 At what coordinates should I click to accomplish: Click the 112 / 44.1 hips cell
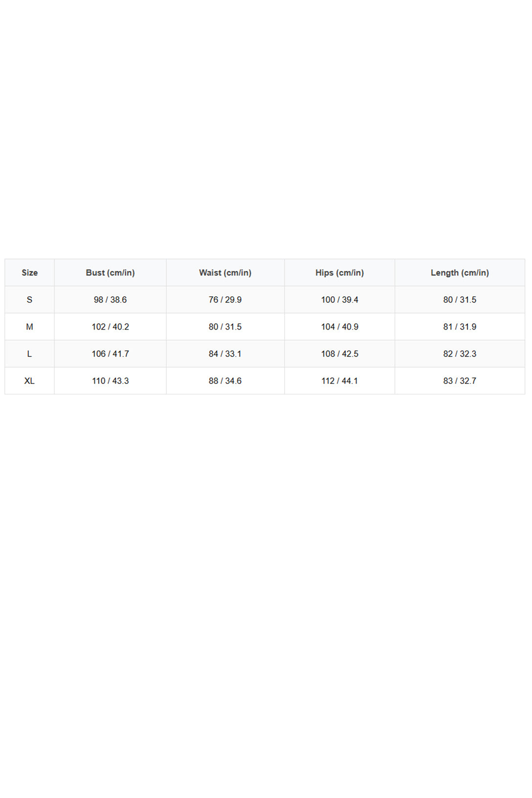339,380
